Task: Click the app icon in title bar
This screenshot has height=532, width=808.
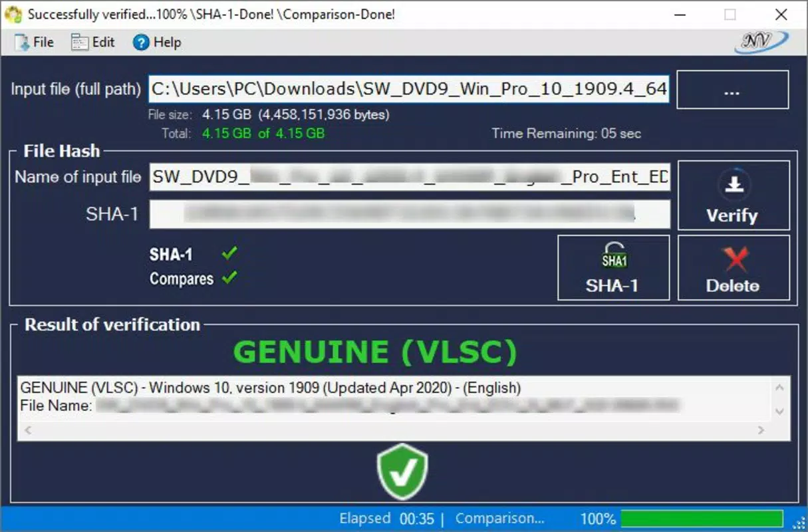Action: (x=13, y=14)
